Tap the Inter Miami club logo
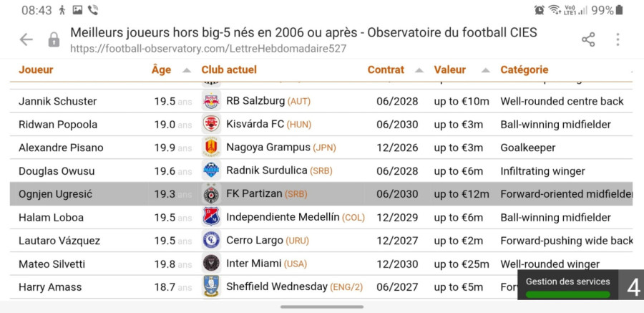This screenshot has width=644, height=313. coord(211,264)
